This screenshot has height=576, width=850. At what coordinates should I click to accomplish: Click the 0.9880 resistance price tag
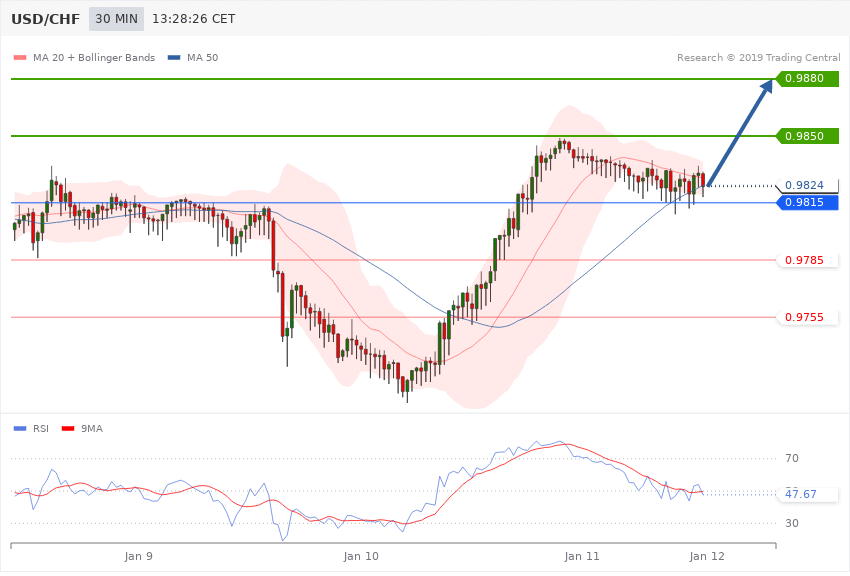(808, 79)
